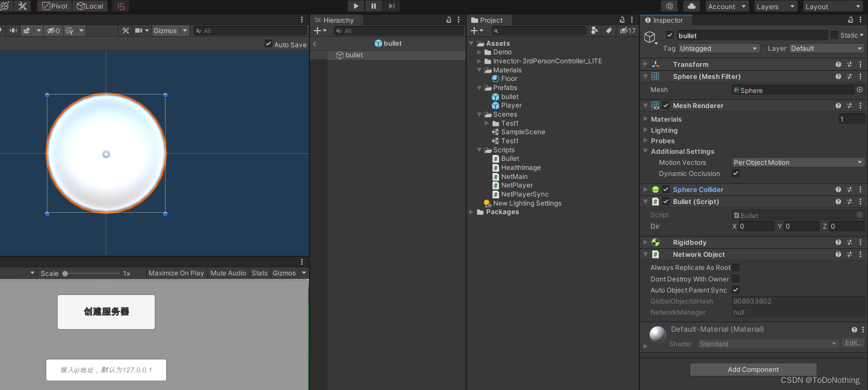Advance one frame with the step button
Viewport: 868px width, 390px height.
[392, 6]
